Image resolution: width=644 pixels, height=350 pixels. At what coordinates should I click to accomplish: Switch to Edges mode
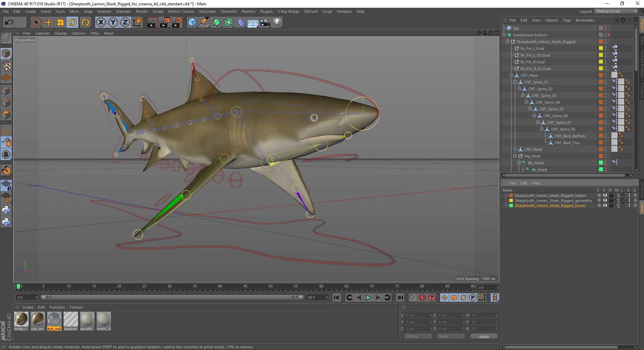point(6,102)
